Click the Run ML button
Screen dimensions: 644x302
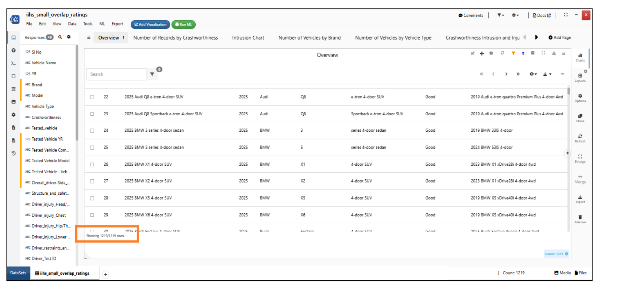(183, 24)
